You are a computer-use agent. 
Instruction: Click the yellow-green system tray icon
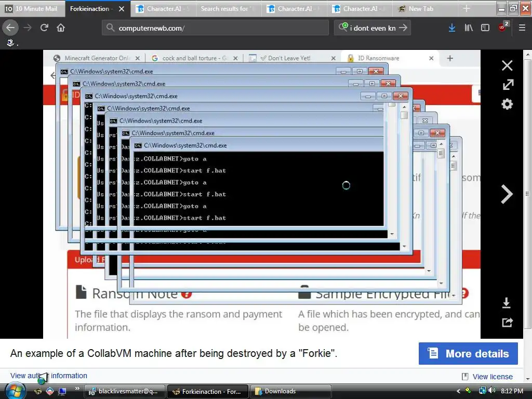click(468, 391)
